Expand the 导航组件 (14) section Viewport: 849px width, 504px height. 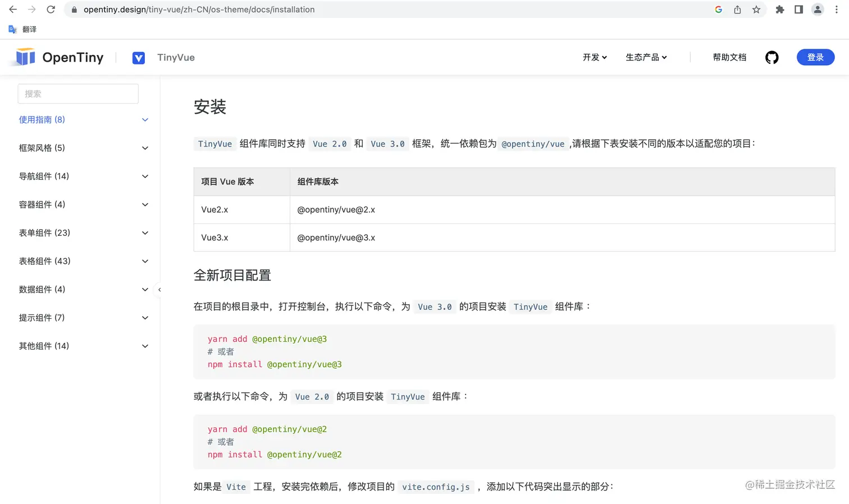84,176
